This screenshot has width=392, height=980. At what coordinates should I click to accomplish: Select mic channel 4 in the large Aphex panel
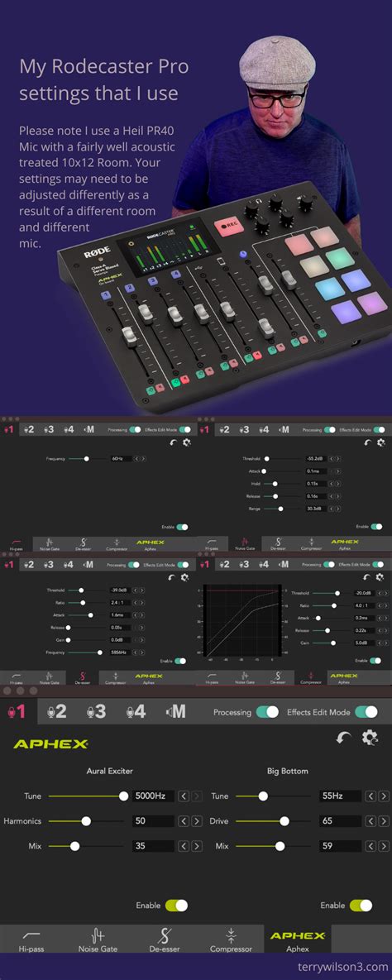point(136,711)
